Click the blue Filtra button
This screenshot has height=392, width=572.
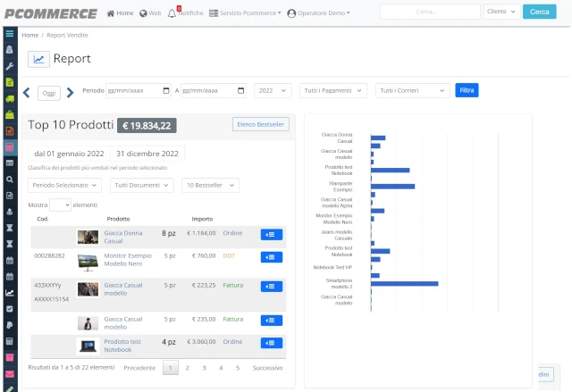click(467, 90)
